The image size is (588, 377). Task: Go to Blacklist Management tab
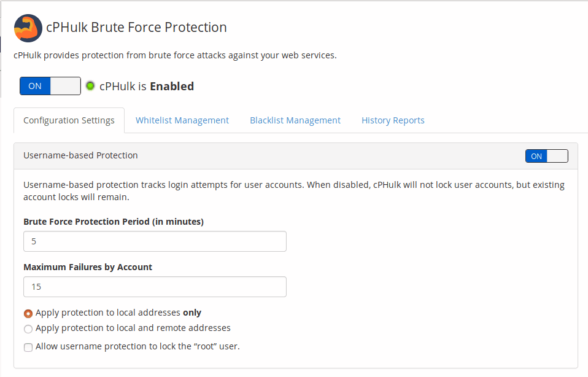[295, 120]
